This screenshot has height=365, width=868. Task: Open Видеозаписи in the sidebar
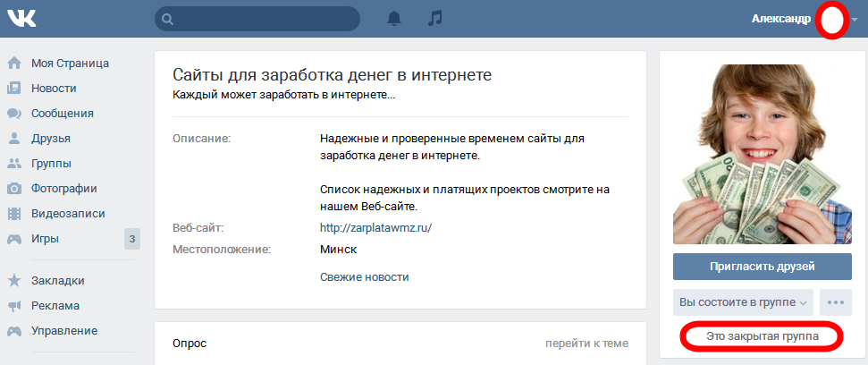click(x=68, y=214)
